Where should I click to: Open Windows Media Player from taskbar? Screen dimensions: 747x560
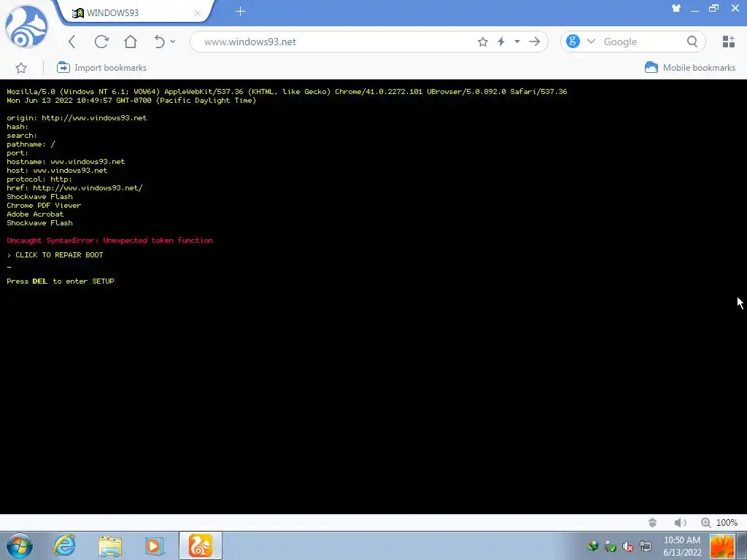(155, 545)
